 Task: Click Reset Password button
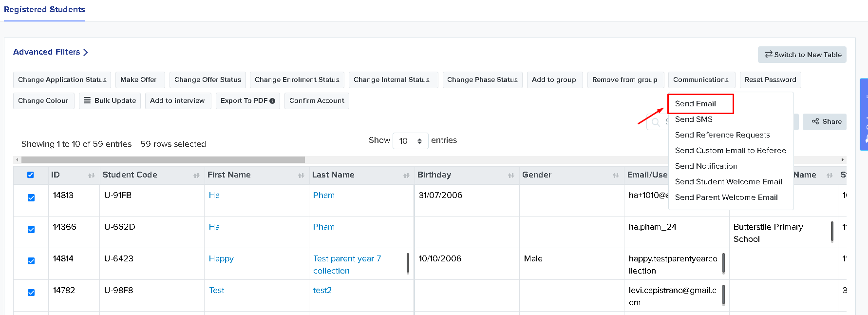(770, 80)
